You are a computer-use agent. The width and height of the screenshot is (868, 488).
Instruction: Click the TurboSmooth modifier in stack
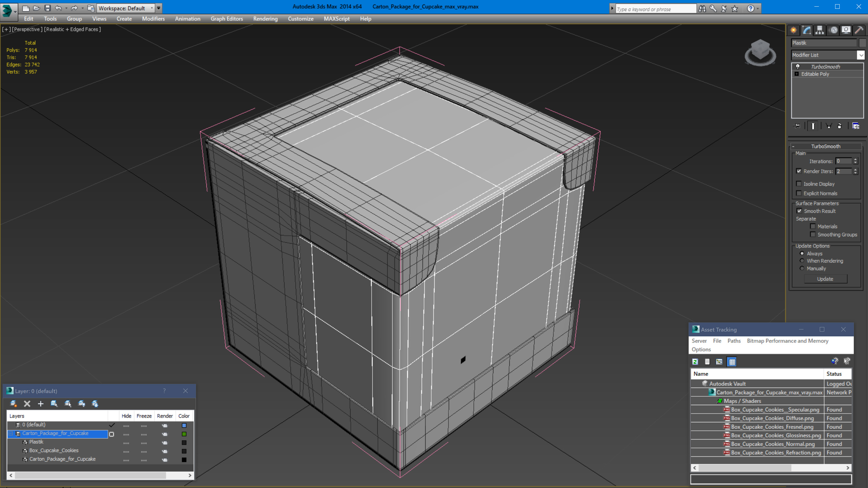pyautogui.click(x=825, y=66)
